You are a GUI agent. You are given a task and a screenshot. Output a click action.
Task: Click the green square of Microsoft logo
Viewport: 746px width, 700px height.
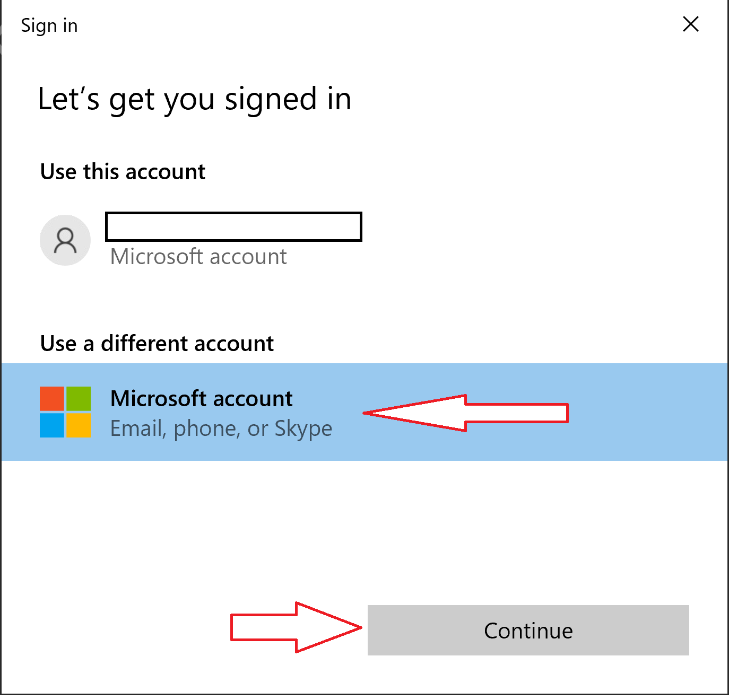pyautogui.click(x=79, y=399)
